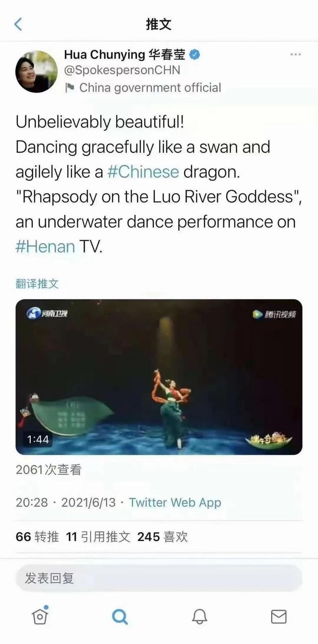This screenshot has width=318, height=644.
Task: Tap the @SpokespersonCHN handle
Action: click(x=122, y=70)
